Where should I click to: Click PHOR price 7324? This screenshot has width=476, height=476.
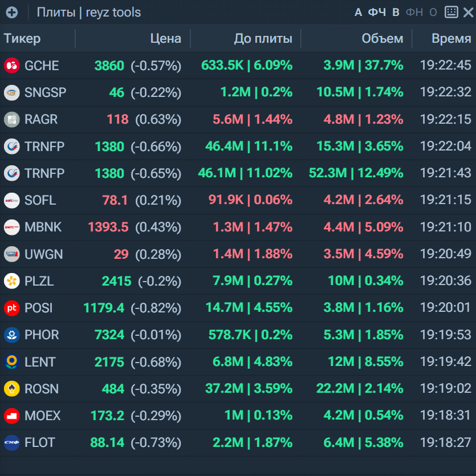pos(109,335)
